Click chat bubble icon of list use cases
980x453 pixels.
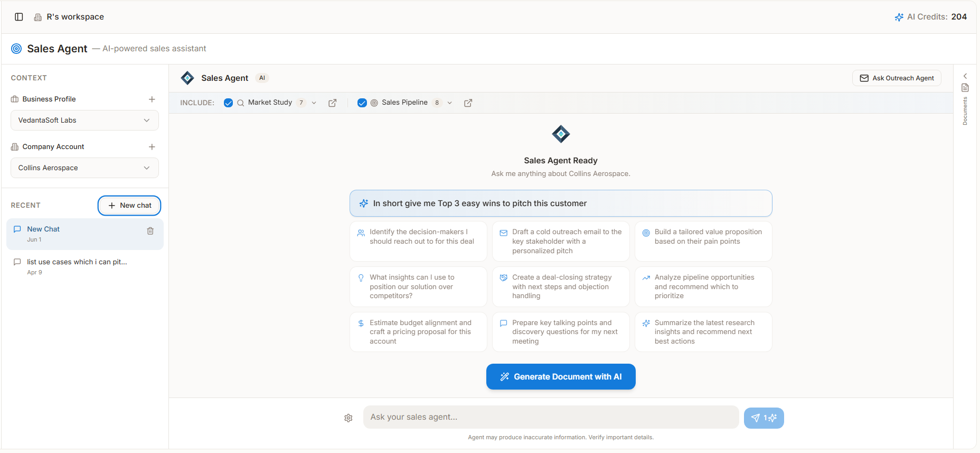click(x=17, y=262)
